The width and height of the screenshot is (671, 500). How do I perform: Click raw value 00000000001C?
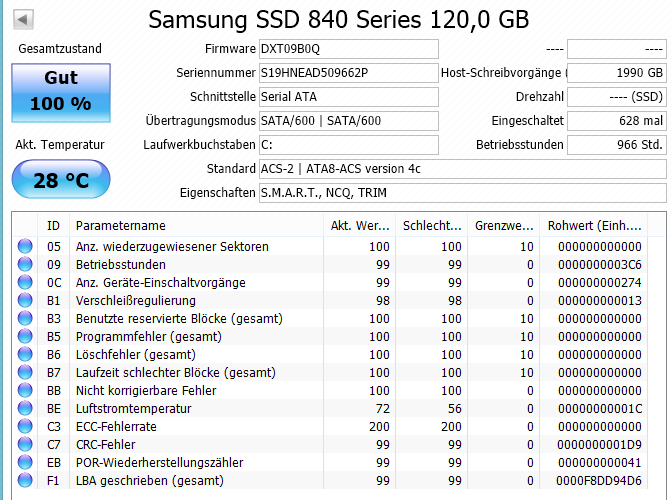(600, 408)
